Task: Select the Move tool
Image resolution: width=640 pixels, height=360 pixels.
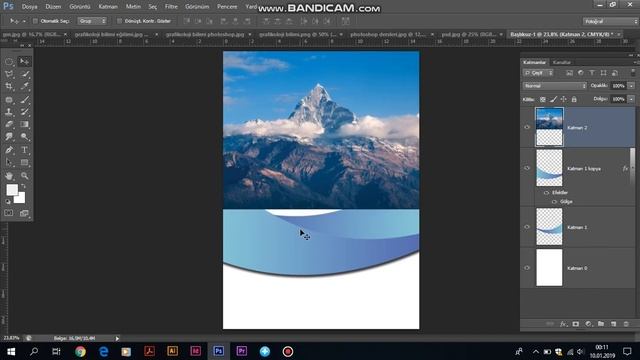Action: [x=24, y=62]
